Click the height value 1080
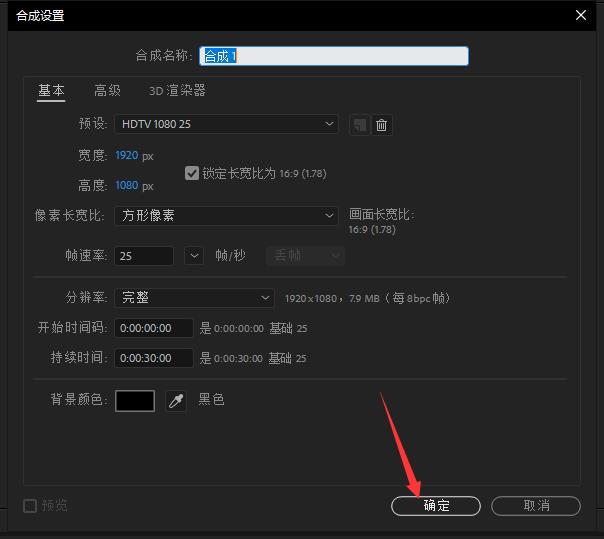Viewport: 604px width, 539px height. [x=126, y=186]
